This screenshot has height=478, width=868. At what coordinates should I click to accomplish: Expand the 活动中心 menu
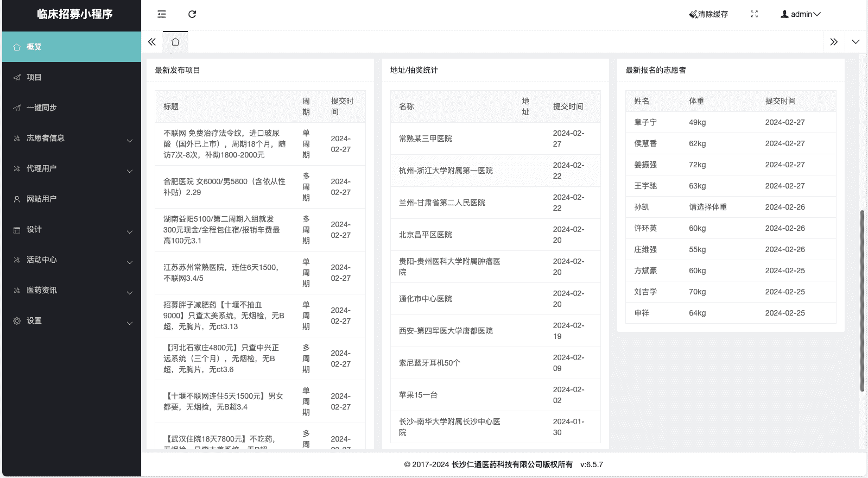pyautogui.click(x=72, y=260)
